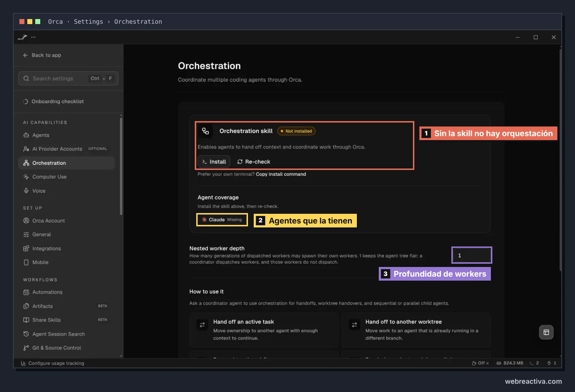The image size is (575, 392).
Task: Click the Nested worker depth number field
Action: [472, 255]
